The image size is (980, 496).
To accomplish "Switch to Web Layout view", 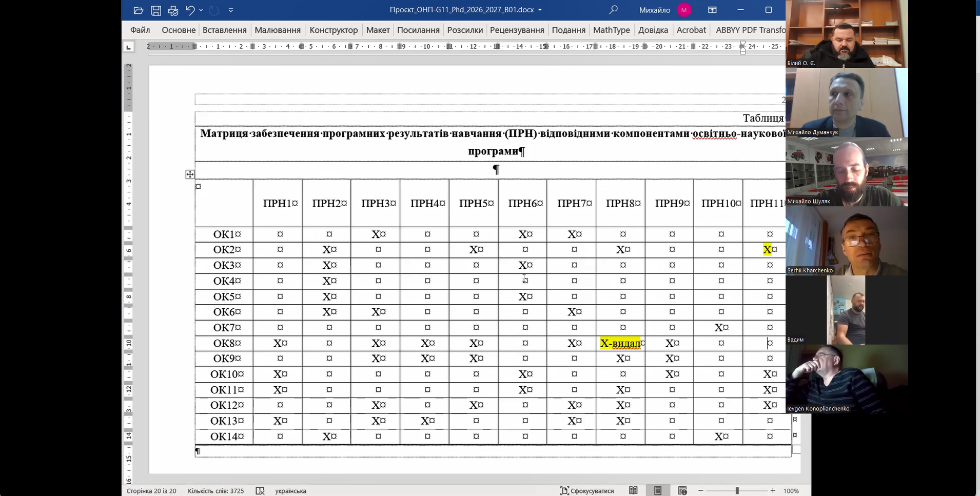I will coord(682,491).
